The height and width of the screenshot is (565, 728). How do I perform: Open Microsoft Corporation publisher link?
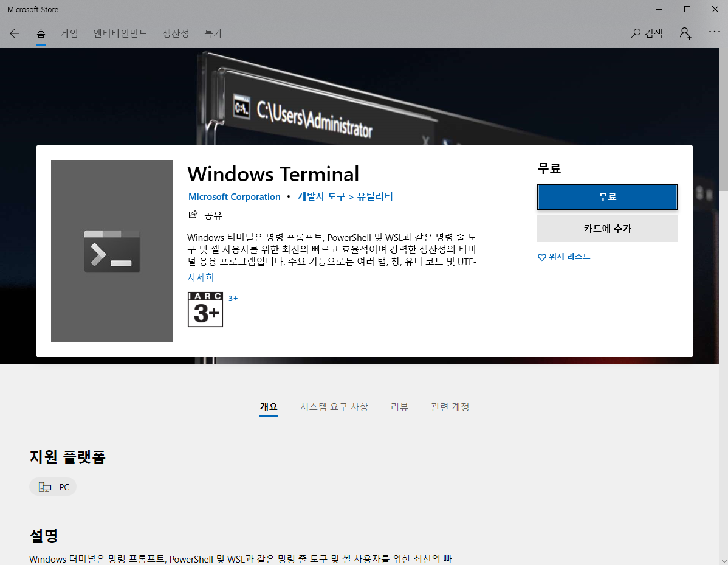pos(235,197)
